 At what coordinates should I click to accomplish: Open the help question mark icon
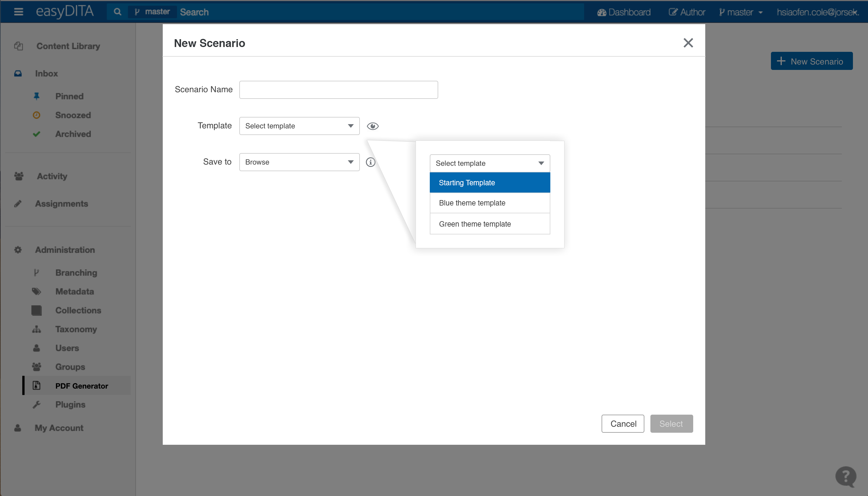[845, 477]
